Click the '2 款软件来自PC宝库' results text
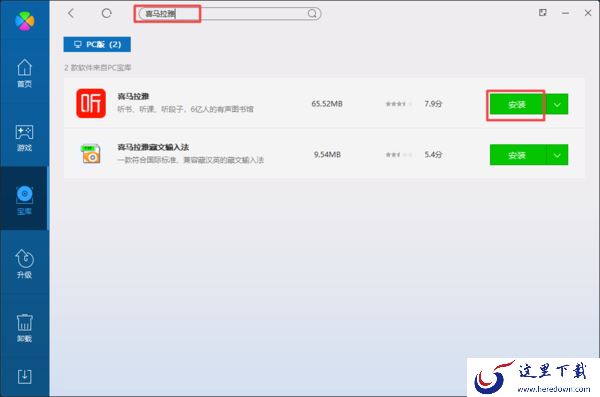Image resolution: width=600 pixels, height=397 pixels. pyautogui.click(x=98, y=68)
